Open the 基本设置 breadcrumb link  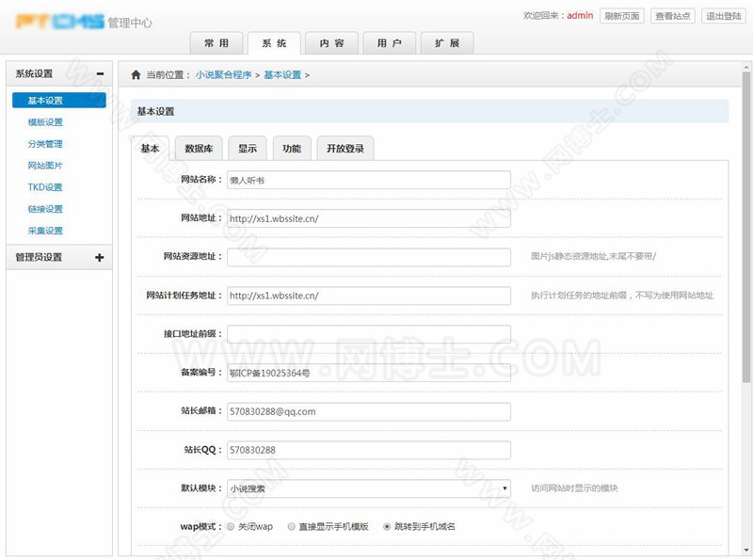pos(282,75)
